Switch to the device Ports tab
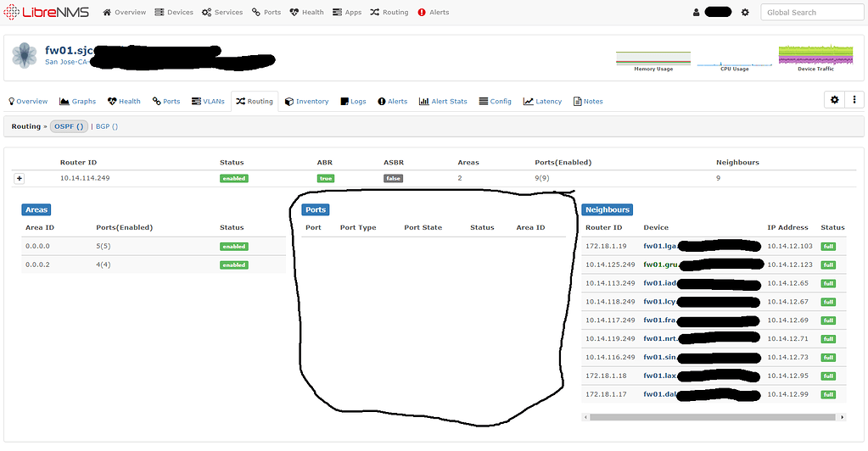Viewport: 868px width, 451px height. pos(166,101)
